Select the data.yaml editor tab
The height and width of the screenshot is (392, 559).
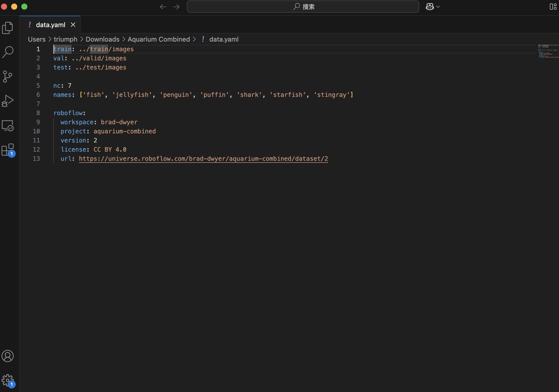[x=50, y=25]
